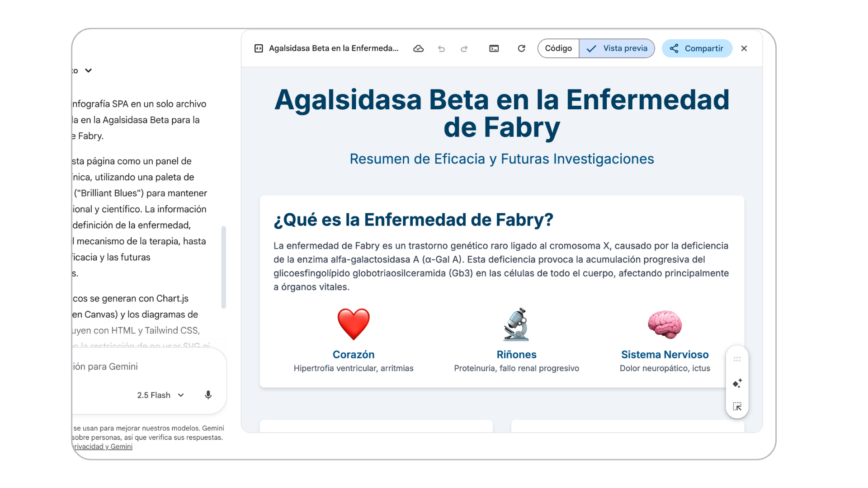
Task: Click the cloud save status icon
Action: [418, 48]
